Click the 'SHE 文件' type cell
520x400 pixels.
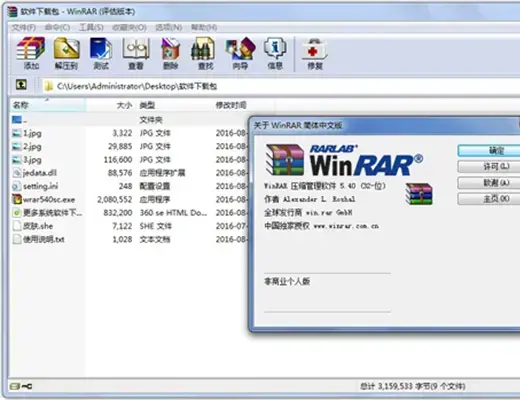[155, 226]
